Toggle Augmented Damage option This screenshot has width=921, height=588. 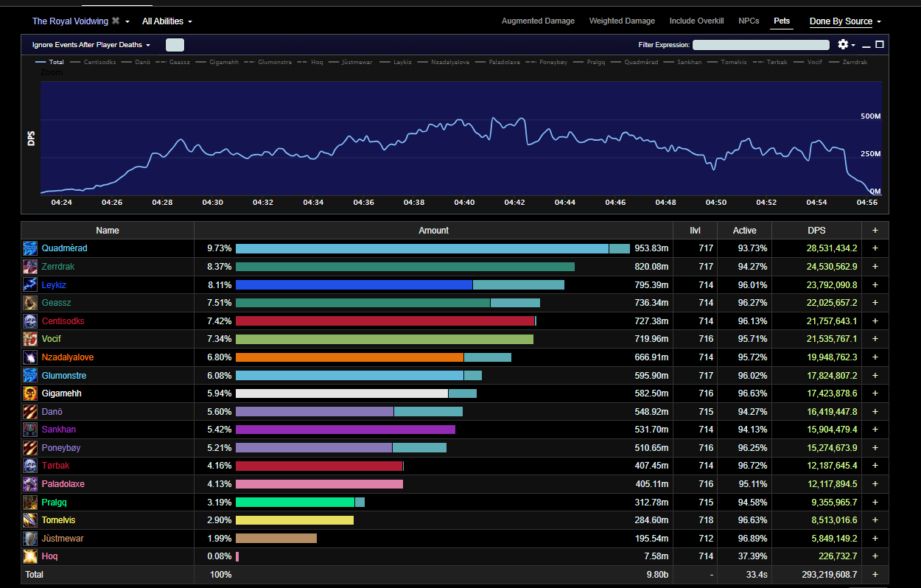coord(538,21)
